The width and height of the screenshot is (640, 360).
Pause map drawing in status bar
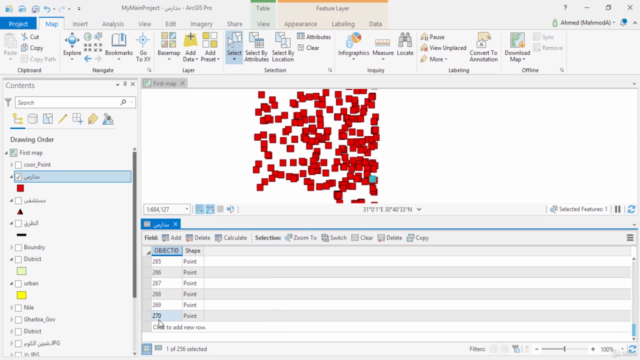[x=618, y=209]
